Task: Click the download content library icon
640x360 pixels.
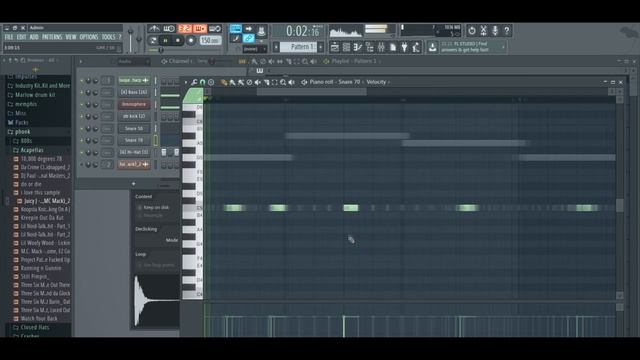Action: tap(432, 48)
